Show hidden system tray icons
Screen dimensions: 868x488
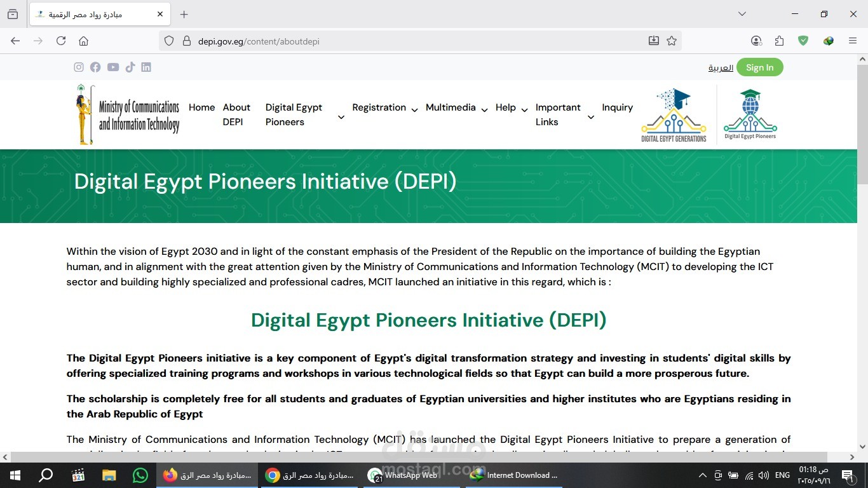click(x=702, y=475)
